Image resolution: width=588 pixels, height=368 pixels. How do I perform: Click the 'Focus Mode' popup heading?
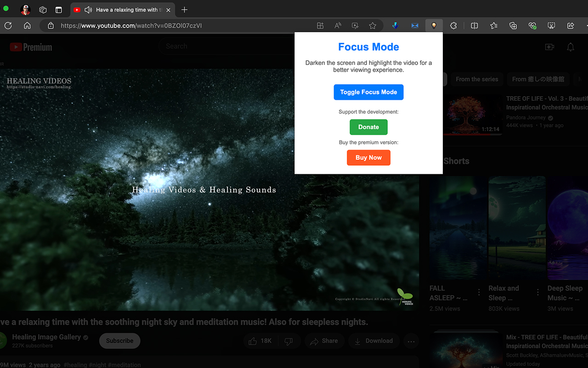(368, 47)
